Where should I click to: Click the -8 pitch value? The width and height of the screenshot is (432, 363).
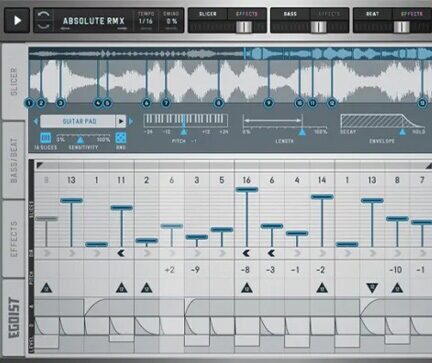coord(245,270)
